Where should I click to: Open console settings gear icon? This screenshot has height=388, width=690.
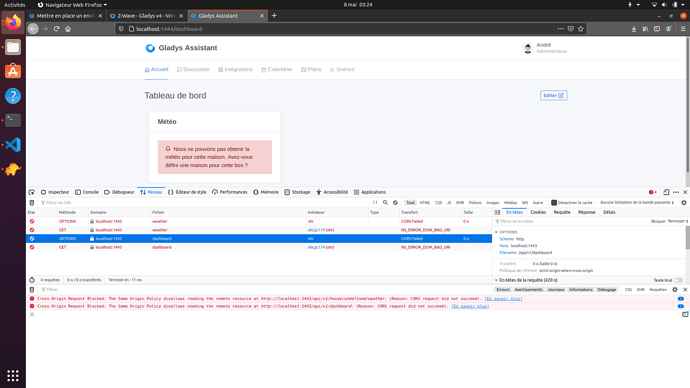tap(675, 290)
